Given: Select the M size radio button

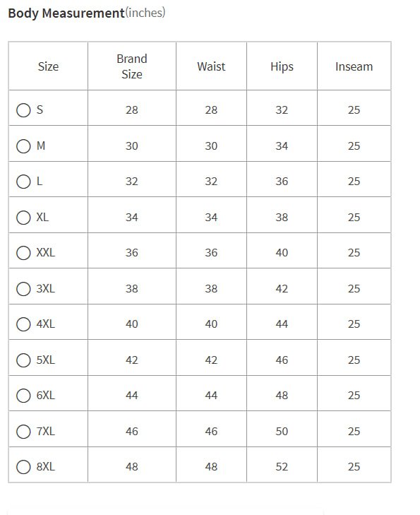Looking at the screenshot, I should [23, 146].
